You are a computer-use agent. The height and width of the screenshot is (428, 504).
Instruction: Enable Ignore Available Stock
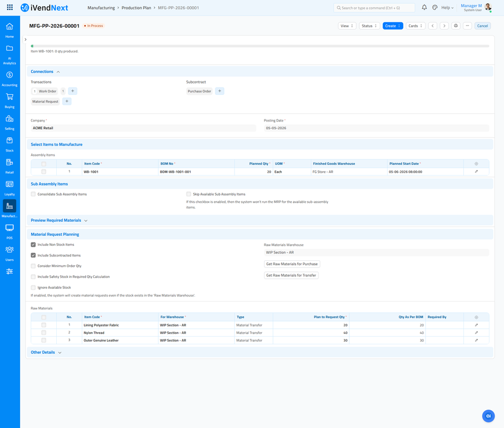33,288
